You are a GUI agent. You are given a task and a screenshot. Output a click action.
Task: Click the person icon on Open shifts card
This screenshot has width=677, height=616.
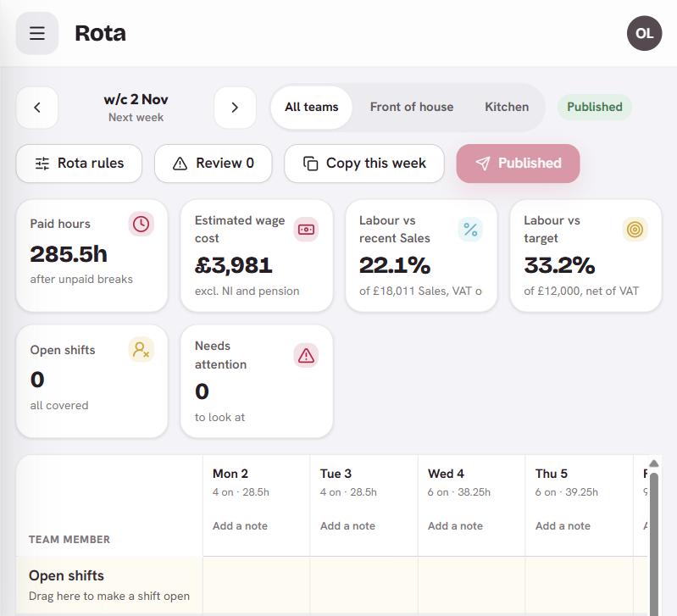point(142,350)
